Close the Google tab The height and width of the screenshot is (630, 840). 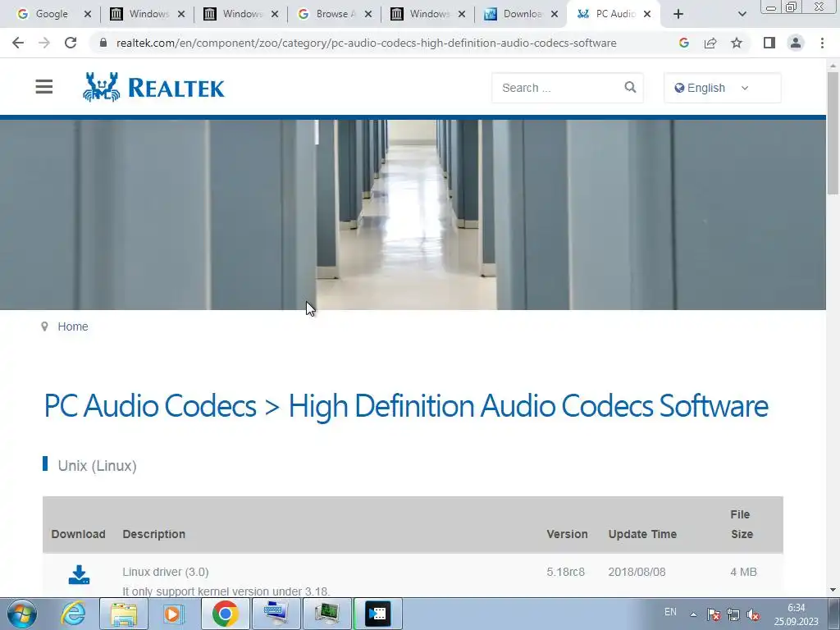click(87, 14)
